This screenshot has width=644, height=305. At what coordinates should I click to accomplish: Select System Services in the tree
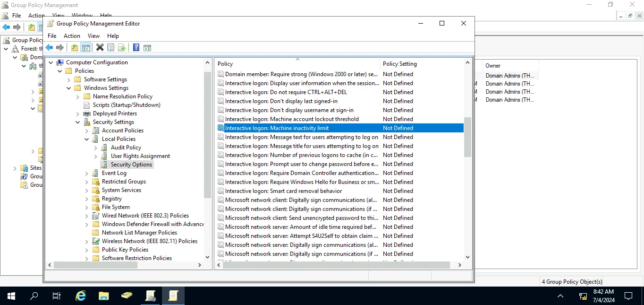click(121, 190)
